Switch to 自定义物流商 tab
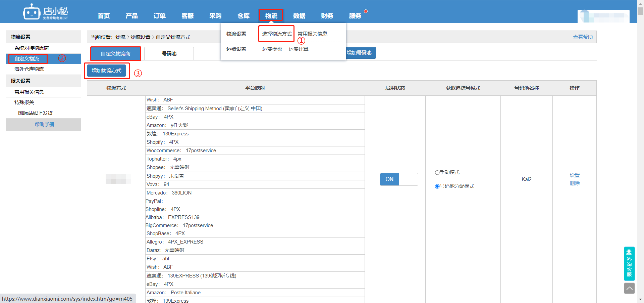The width and height of the screenshot is (644, 303). point(116,54)
